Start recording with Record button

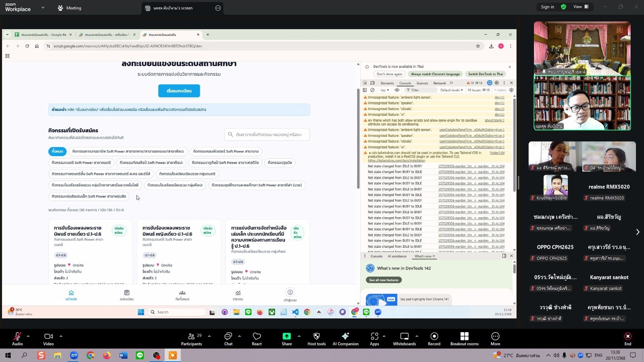pyautogui.click(x=434, y=336)
